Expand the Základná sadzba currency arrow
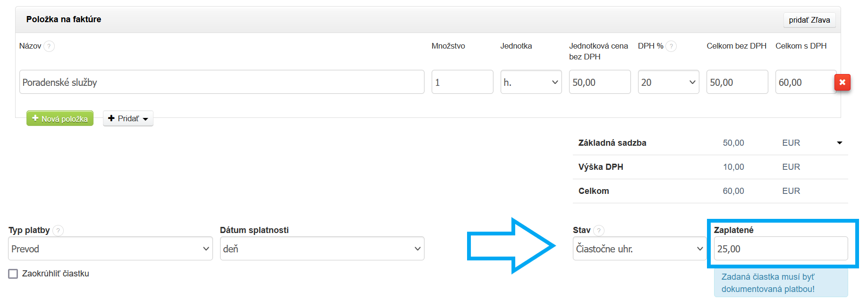The width and height of the screenshot is (868, 300). [840, 143]
